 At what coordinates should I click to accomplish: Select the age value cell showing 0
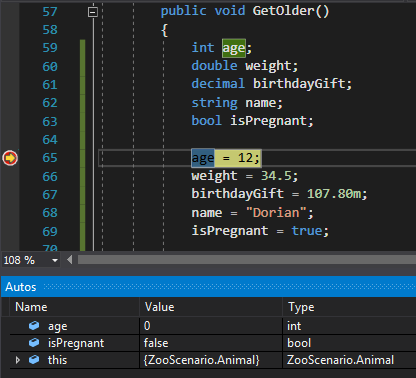211,326
